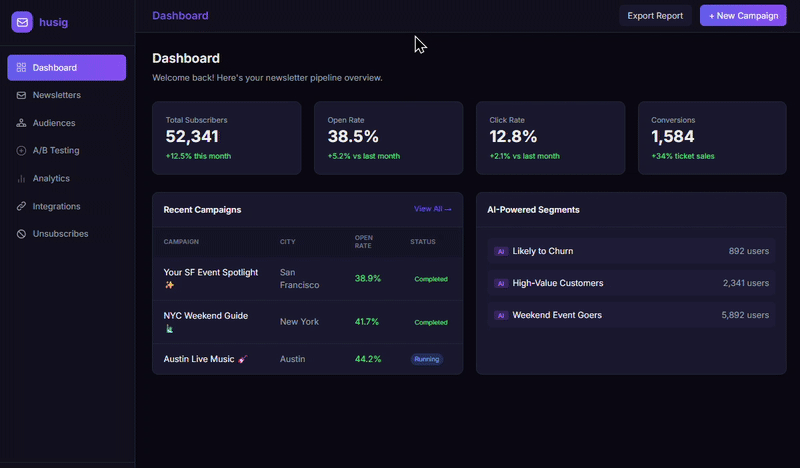Click the Newsletters envelope icon
Viewport: 800px width, 468px height.
(22, 95)
